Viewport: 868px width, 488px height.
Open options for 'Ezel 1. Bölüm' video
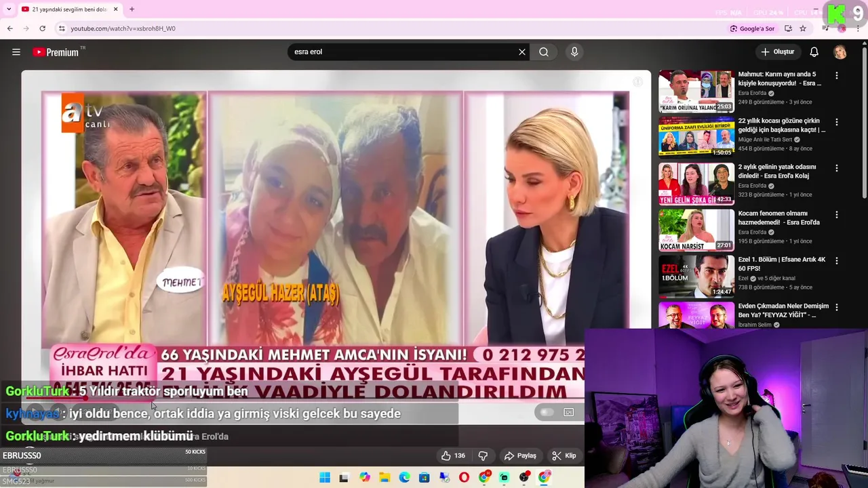coord(837,261)
